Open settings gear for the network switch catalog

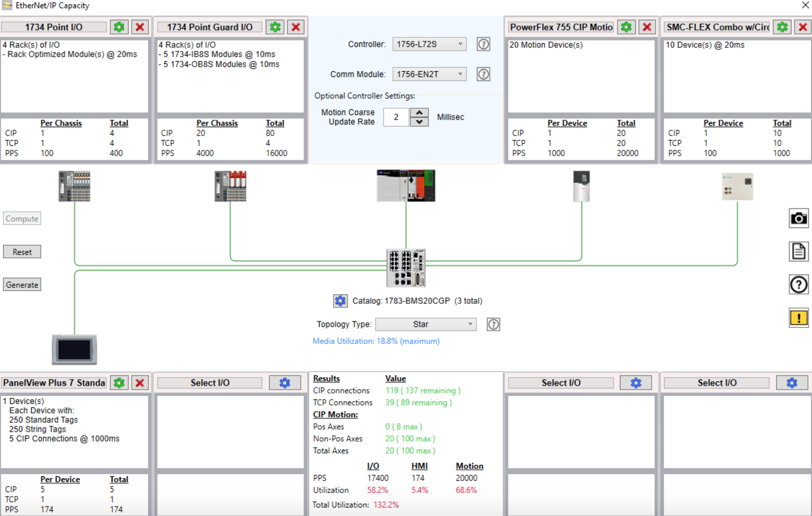340,301
